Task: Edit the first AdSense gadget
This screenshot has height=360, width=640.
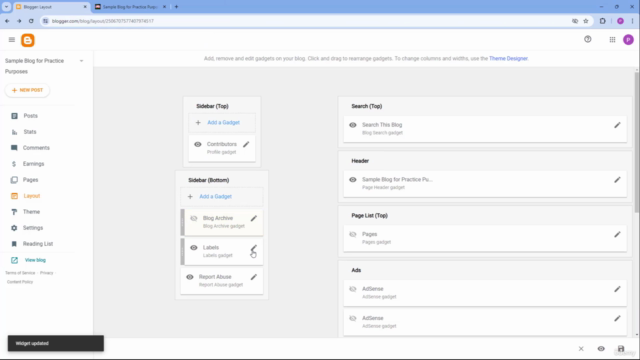Action: pos(617,289)
